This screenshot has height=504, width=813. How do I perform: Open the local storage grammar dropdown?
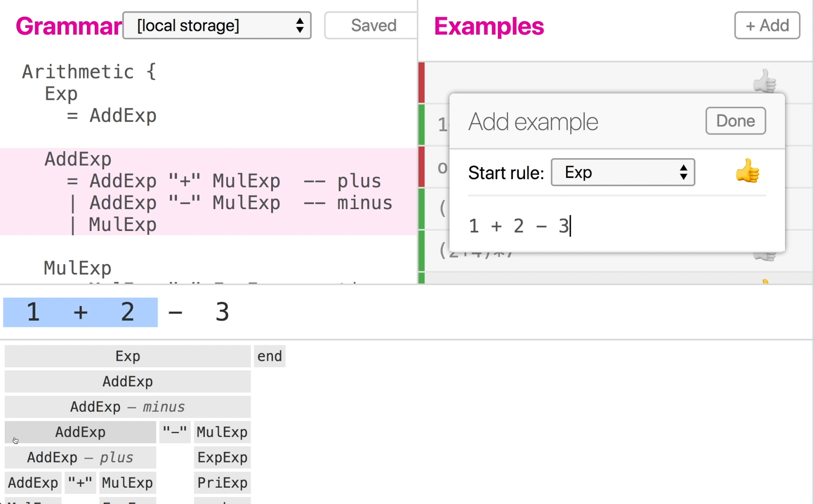[x=217, y=26]
